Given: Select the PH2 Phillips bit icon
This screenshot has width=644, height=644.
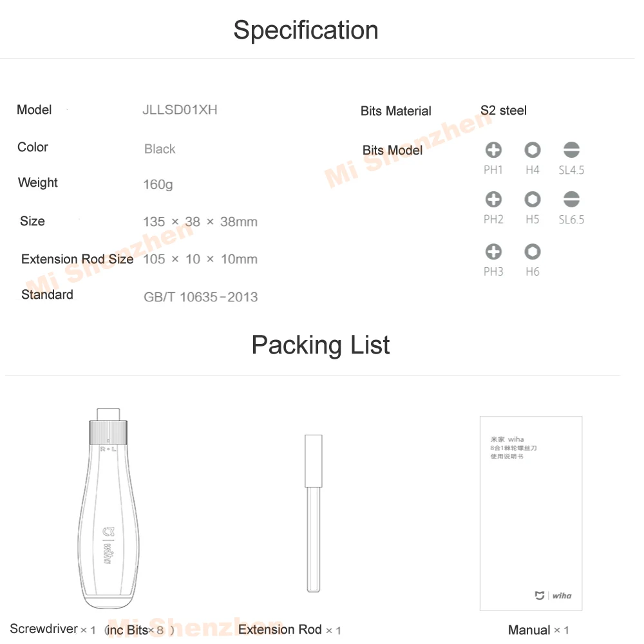Looking at the screenshot, I should [x=493, y=200].
